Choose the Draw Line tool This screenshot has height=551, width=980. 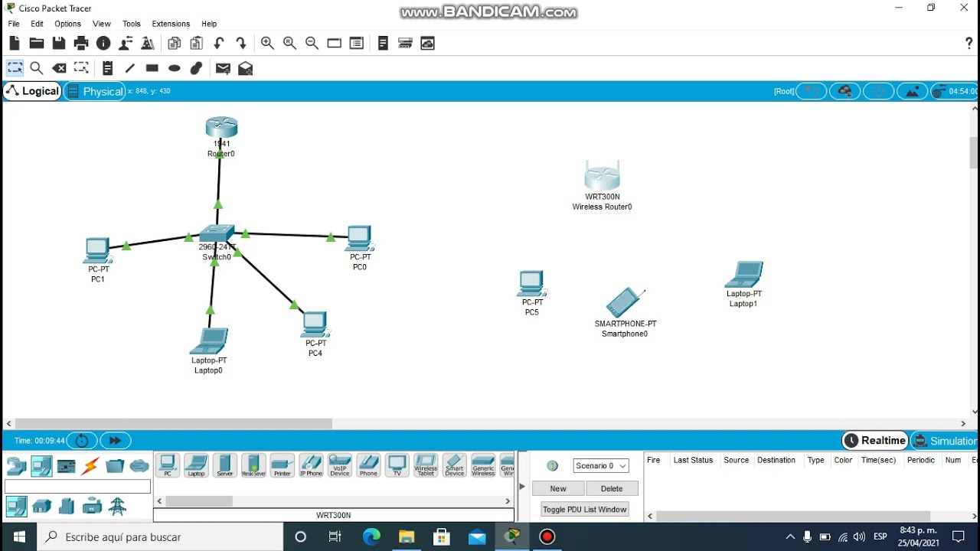coord(129,68)
